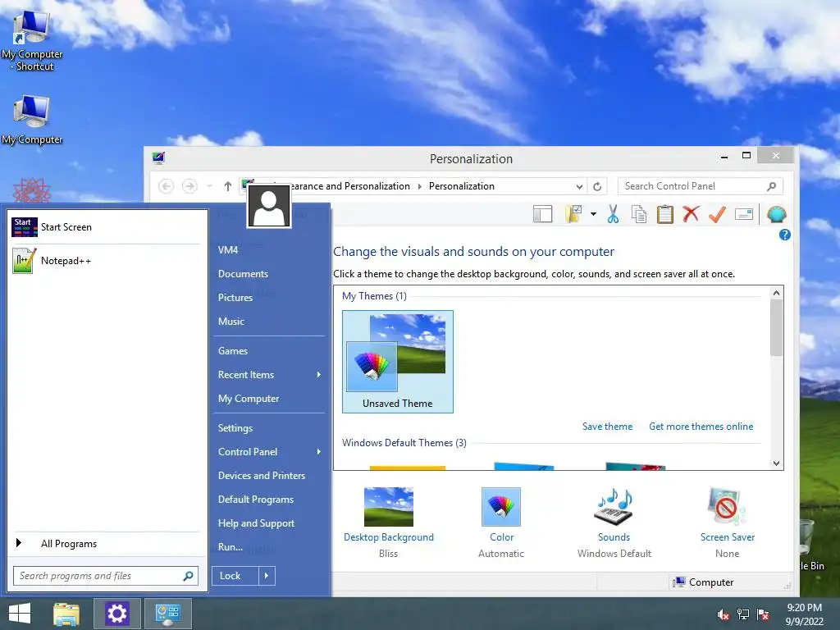Click the rename field toolbar icon

744,214
